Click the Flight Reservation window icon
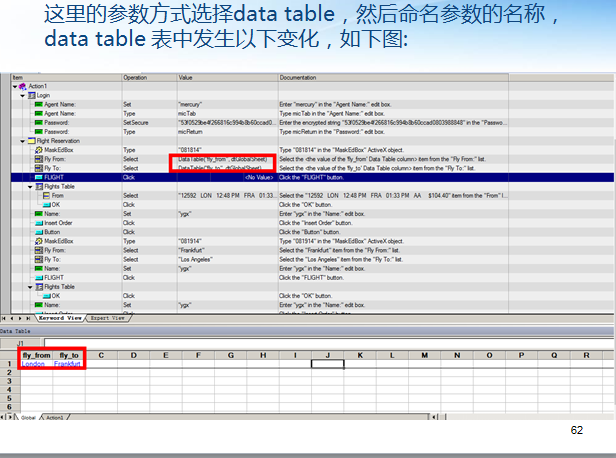 click(31, 141)
